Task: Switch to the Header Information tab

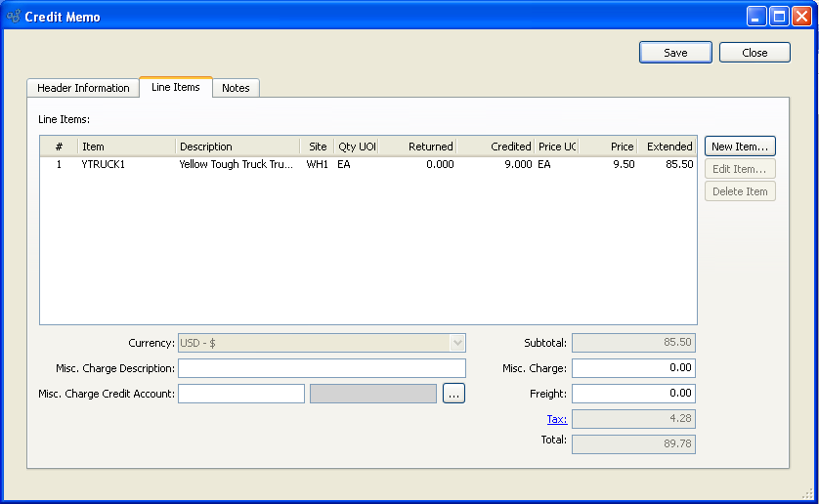Action: [83, 88]
